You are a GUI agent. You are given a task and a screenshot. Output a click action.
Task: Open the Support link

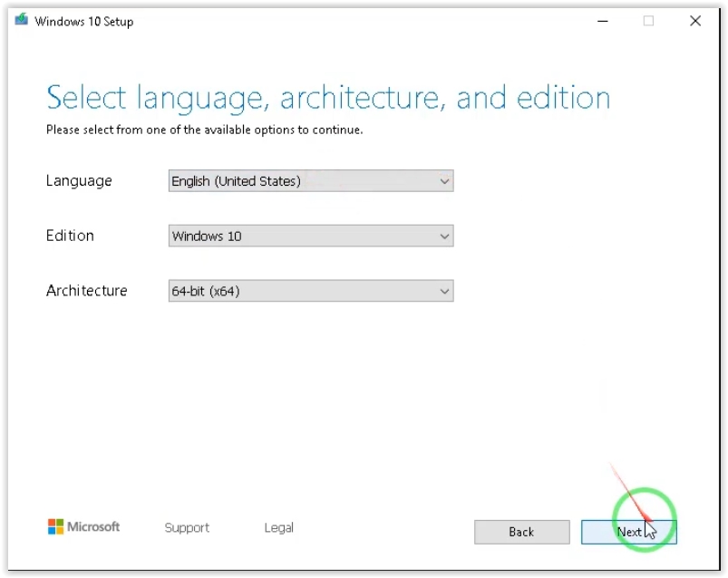(187, 527)
